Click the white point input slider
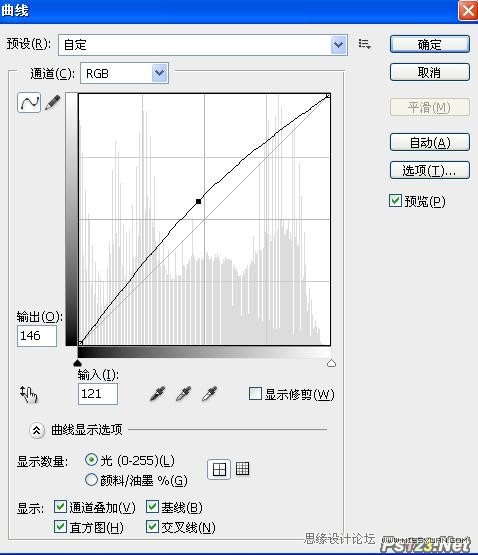The width and height of the screenshot is (478, 555). coord(331,363)
